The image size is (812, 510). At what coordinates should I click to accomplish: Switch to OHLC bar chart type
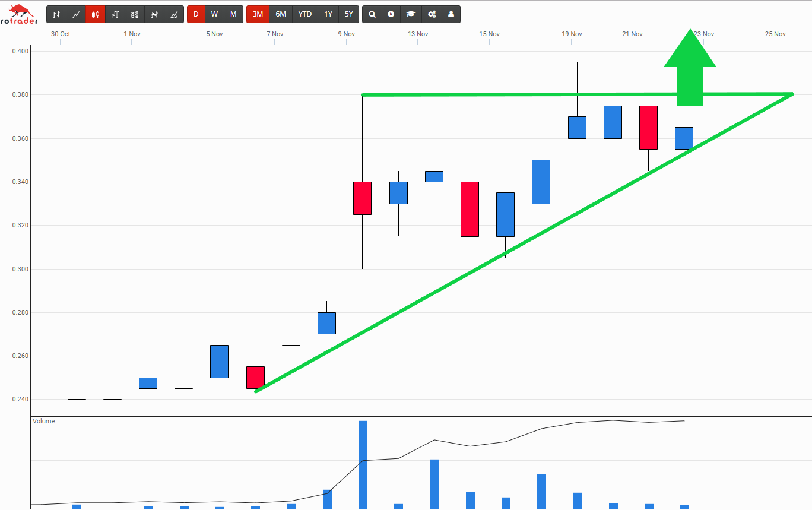[56, 14]
